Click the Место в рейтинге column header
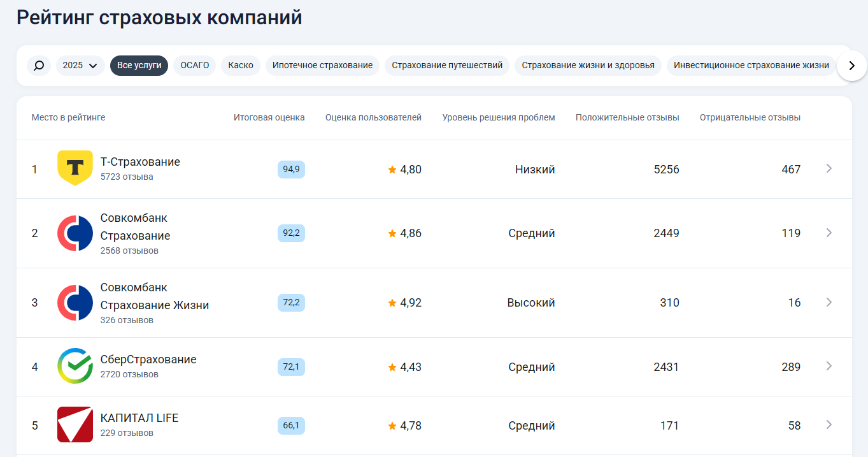Viewport: 868px width, 457px height. (x=68, y=117)
